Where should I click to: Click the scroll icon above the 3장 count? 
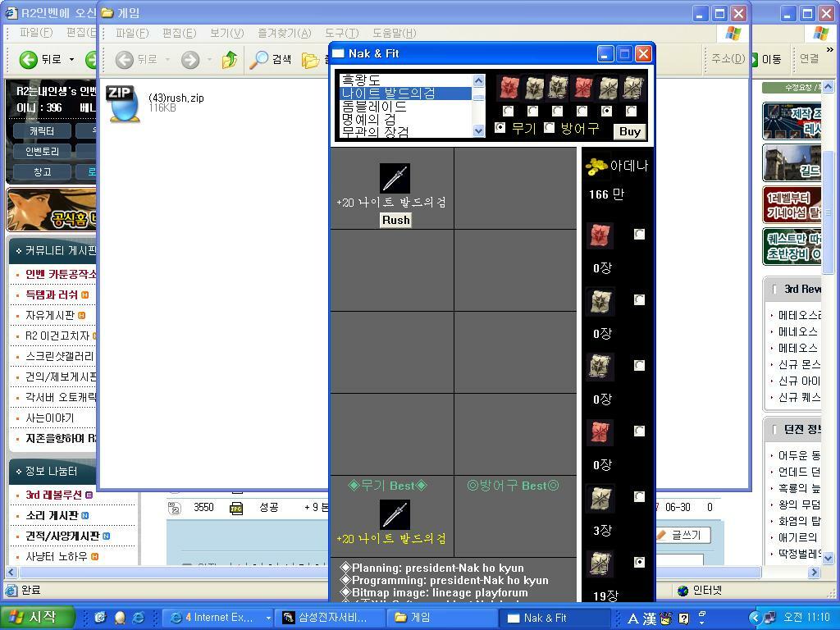click(x=600, y=498)
